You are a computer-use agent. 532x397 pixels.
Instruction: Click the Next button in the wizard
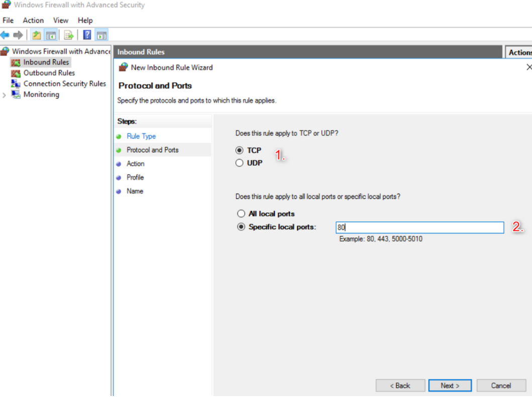(450, 385)
